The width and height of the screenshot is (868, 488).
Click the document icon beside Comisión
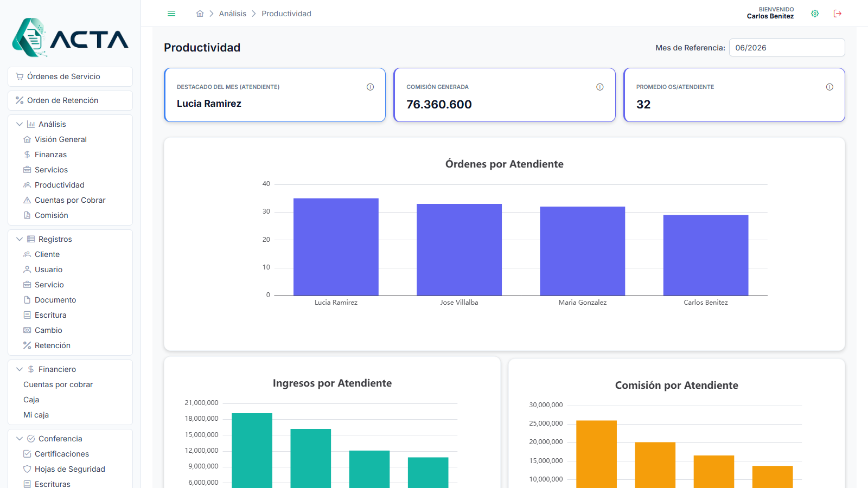[x=27, y=215]
